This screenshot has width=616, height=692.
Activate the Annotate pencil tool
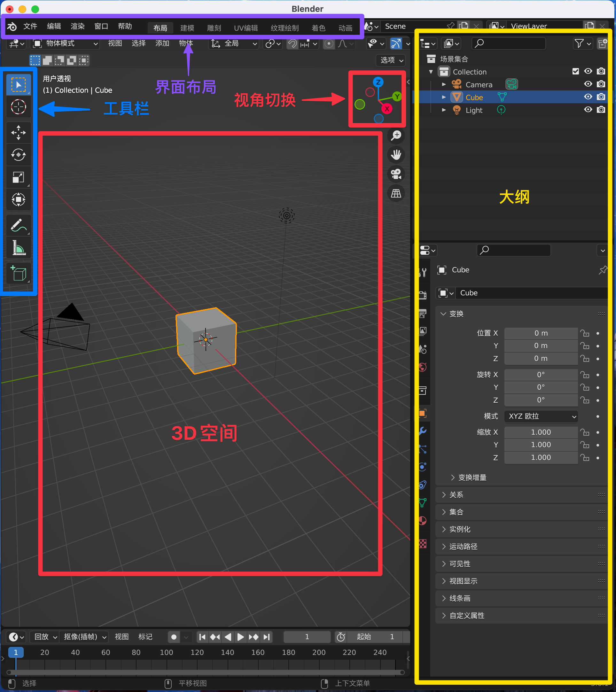18,225
